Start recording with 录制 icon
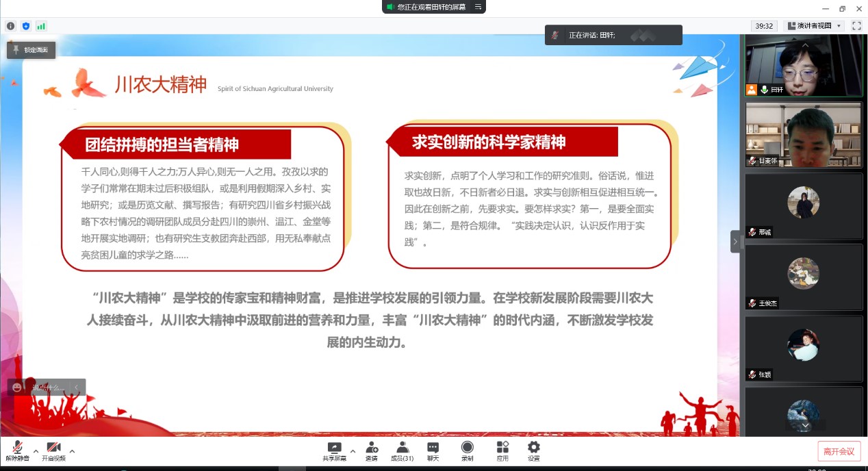The height and width of the screenshot is (471, 868). point(467,450)
